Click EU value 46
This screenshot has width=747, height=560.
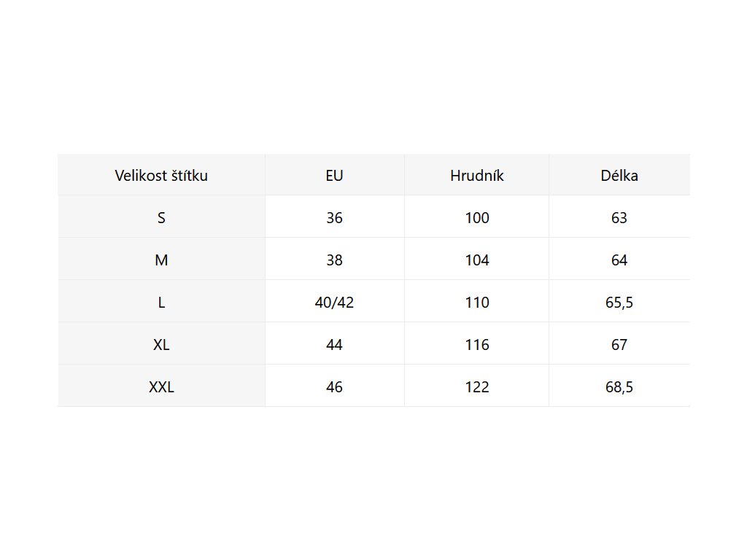334,387
